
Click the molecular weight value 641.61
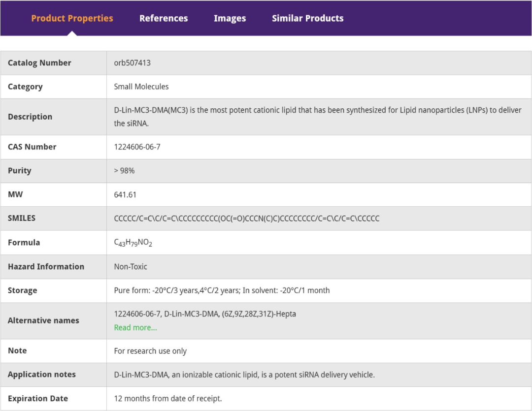click(x=125, y=195)
